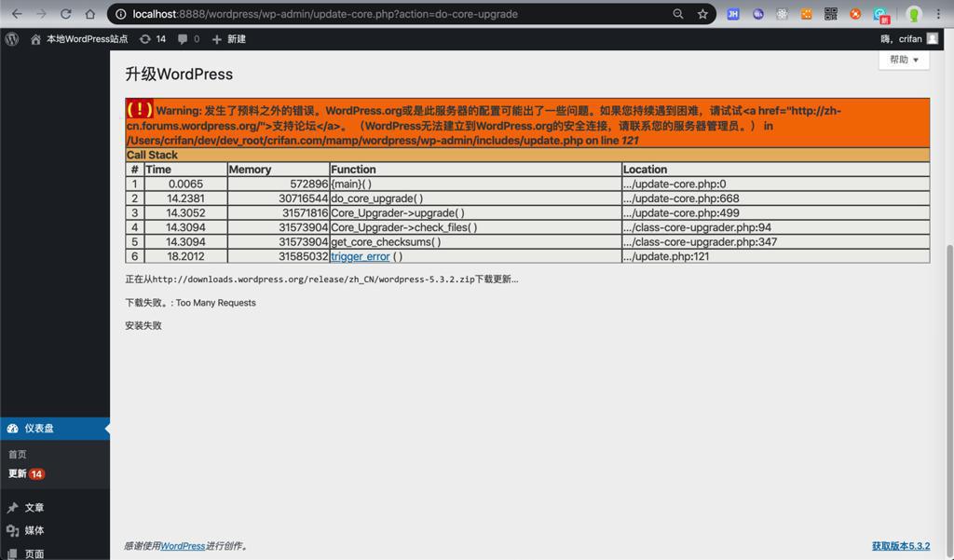Click the crifan user avatar in admin bar

(932, 39)
